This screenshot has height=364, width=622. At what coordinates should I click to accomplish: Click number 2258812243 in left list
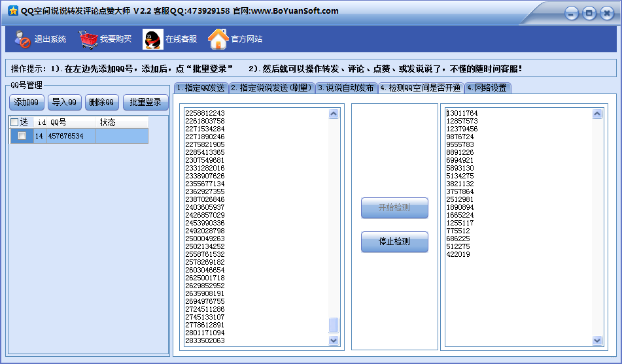205,113
